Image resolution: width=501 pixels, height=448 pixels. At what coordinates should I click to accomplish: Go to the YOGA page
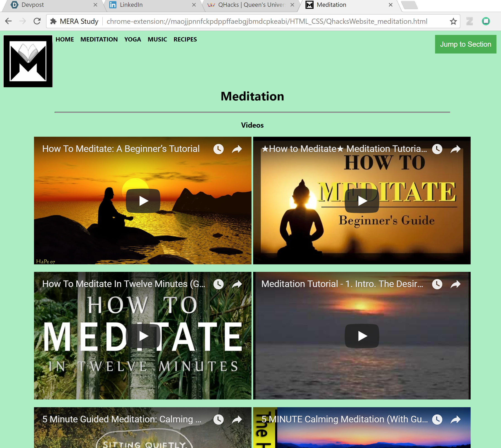133,39
